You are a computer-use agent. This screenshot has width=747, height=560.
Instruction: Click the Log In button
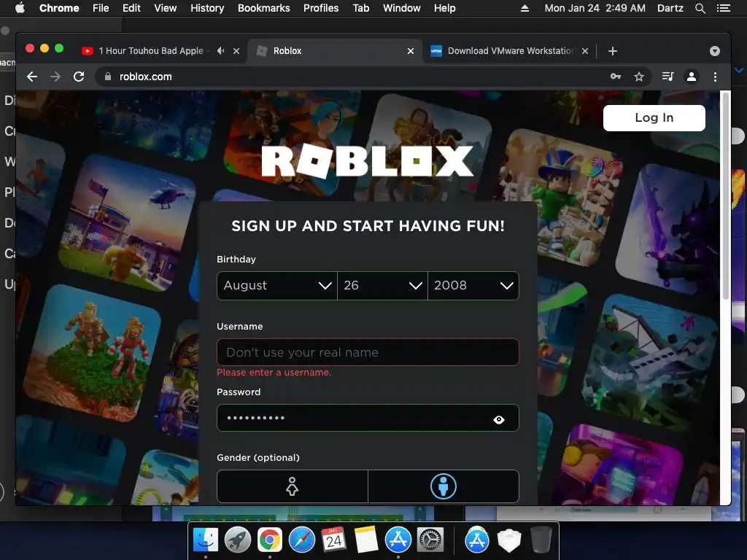click(654, 117)
